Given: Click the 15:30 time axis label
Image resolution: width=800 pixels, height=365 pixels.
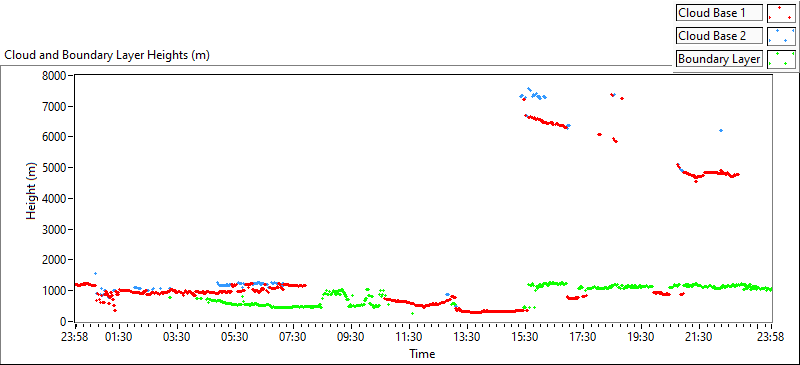Looking at the screenshot, I should [526, 336].
